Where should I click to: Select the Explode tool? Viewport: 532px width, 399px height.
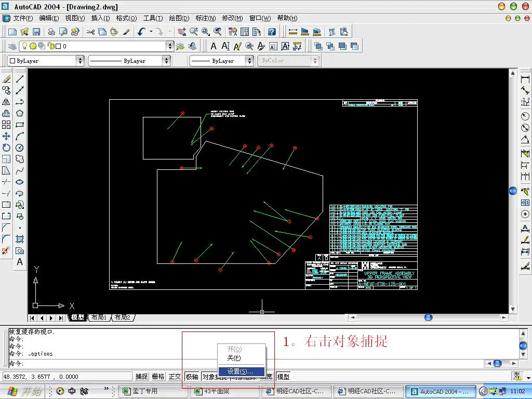pyautogui.click(x=6, y=251)
